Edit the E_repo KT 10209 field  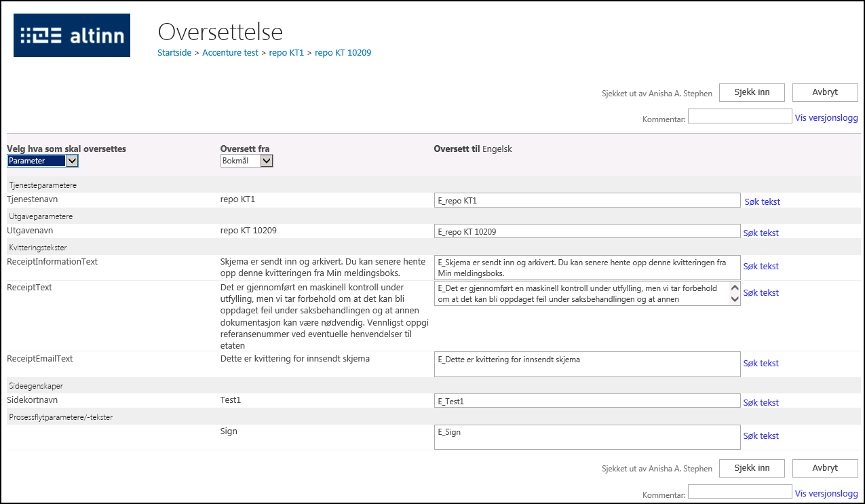[587, 231]
